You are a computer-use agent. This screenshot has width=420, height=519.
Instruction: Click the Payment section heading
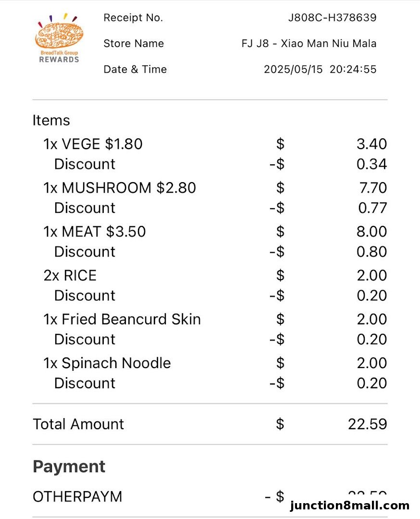click(x=69, y=467)
